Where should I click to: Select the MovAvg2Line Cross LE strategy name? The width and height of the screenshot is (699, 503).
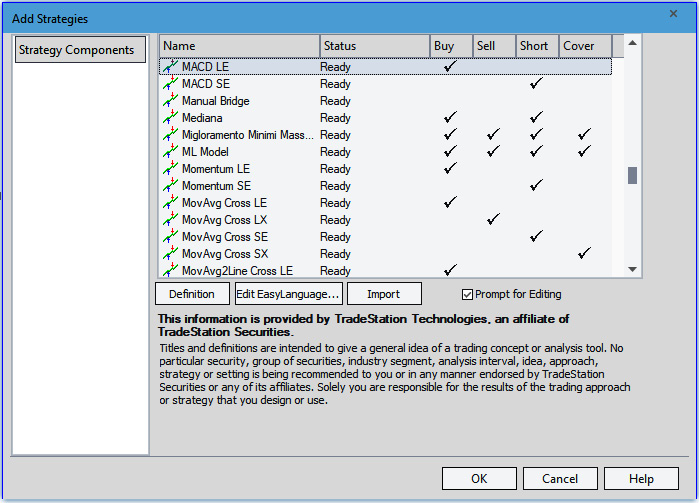point(237,270)
